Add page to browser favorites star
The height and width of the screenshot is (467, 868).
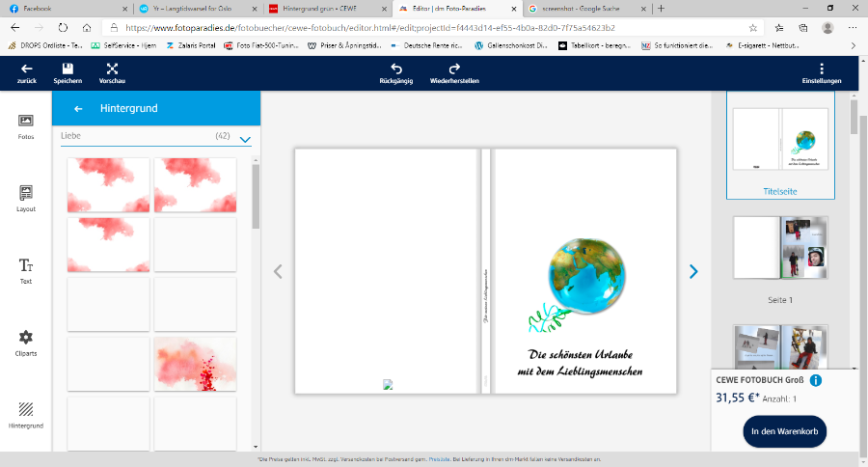tap(753, 28)
